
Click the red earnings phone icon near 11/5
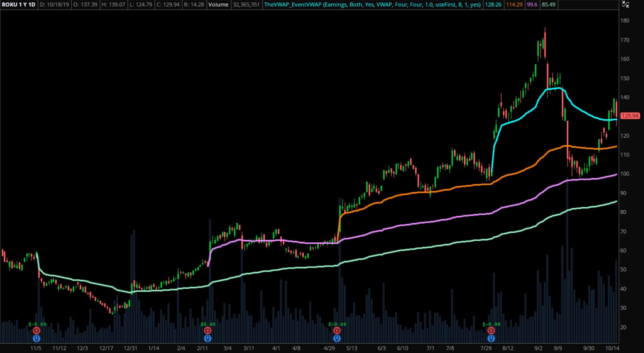[37, 330]
